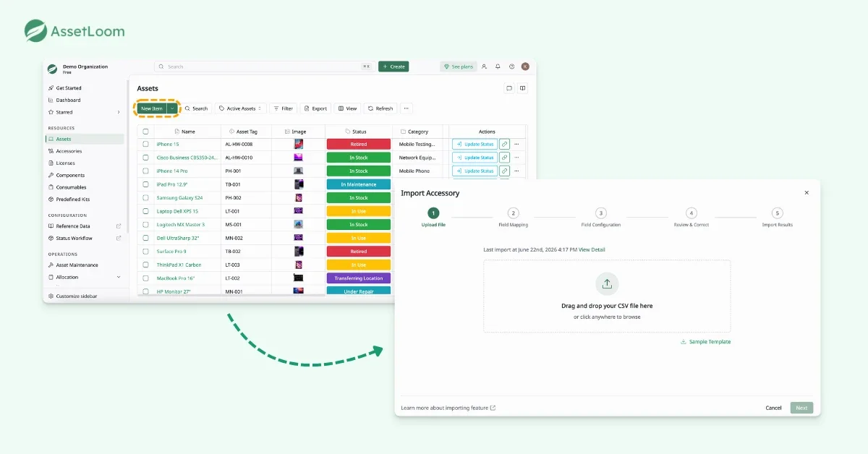Open Get Started in sidebar
868x454 pixels.
[69, 88]
